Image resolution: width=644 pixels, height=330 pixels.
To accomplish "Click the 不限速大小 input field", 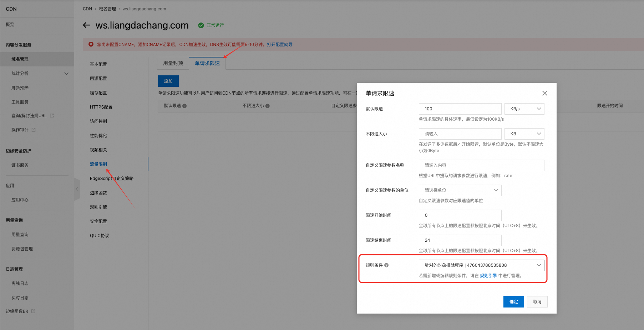I will pos(460,134).
